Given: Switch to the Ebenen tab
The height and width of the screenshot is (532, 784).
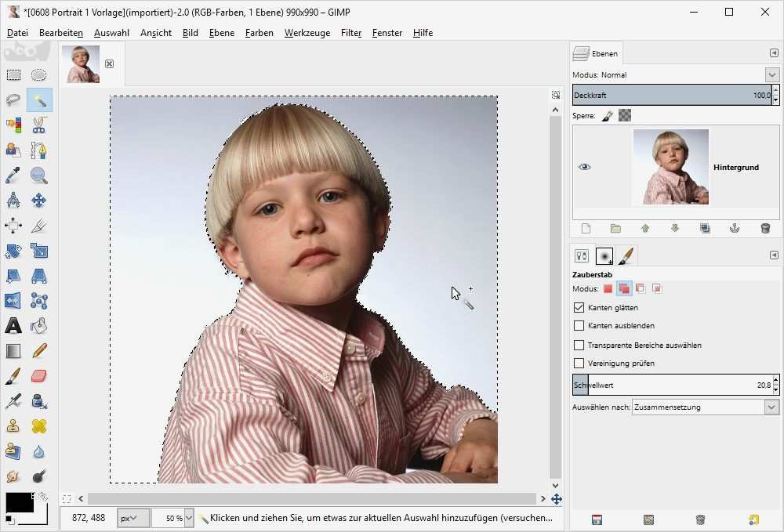Looking at the screenshot, I should (596, 52).
